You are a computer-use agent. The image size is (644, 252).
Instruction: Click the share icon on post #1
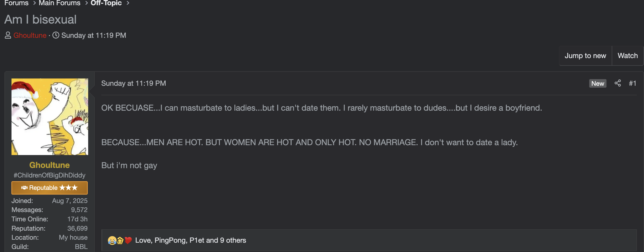[x=617, y=83]
